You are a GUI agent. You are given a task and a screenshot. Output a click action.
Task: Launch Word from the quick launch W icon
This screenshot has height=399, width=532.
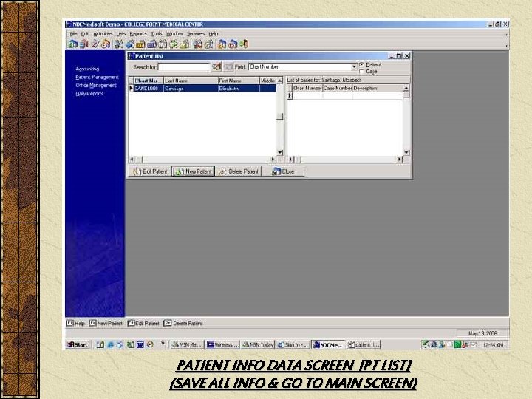pos(140,345)
